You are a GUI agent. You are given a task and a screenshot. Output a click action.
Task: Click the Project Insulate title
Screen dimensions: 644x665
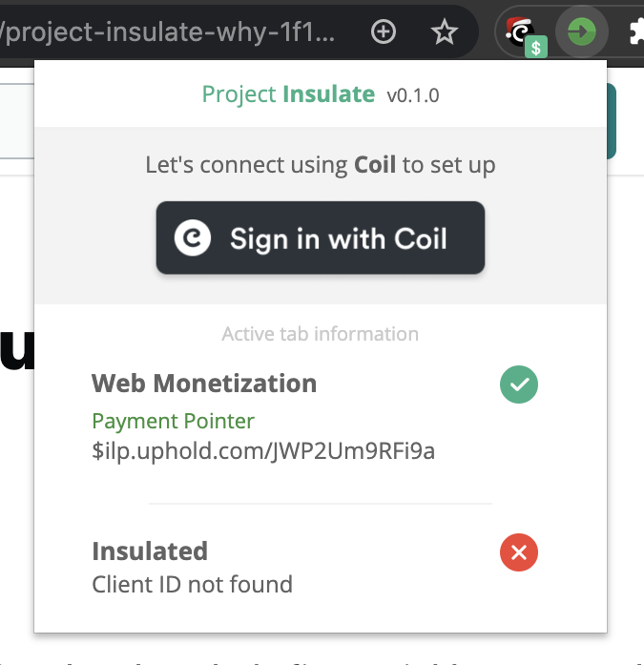288,94
